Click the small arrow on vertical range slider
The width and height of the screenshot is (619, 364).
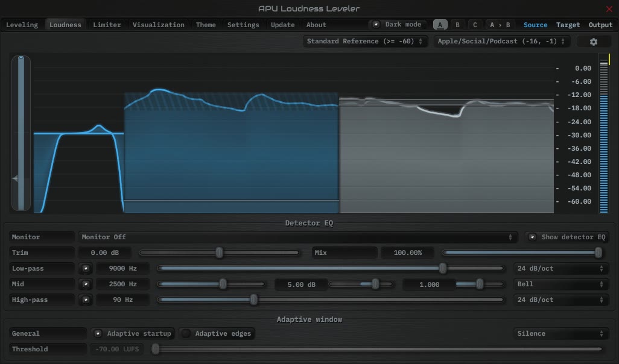[x=15, y=178]
